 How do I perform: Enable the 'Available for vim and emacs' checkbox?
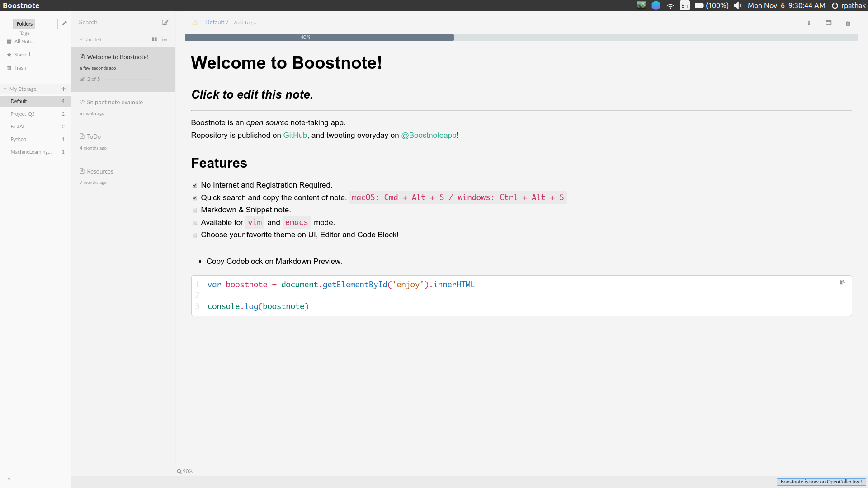194,223
